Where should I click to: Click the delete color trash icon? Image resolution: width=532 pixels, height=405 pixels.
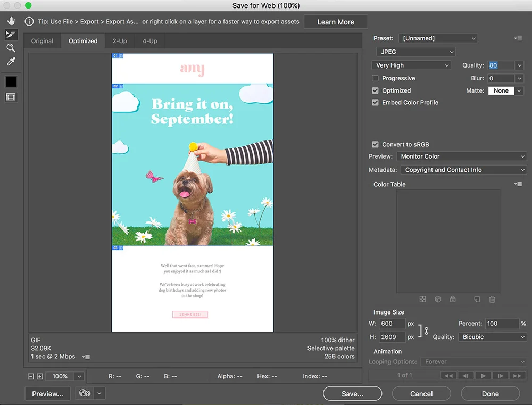point(492,299)
